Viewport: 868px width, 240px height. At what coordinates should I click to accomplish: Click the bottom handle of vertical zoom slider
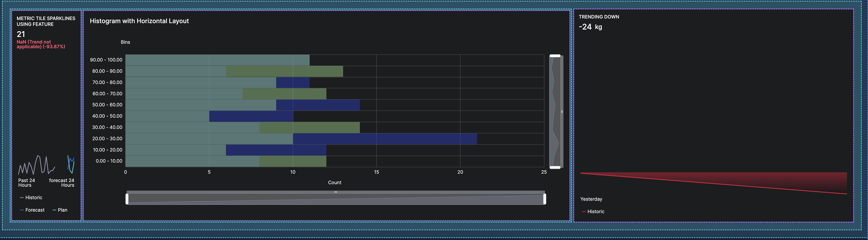point(555,167)
